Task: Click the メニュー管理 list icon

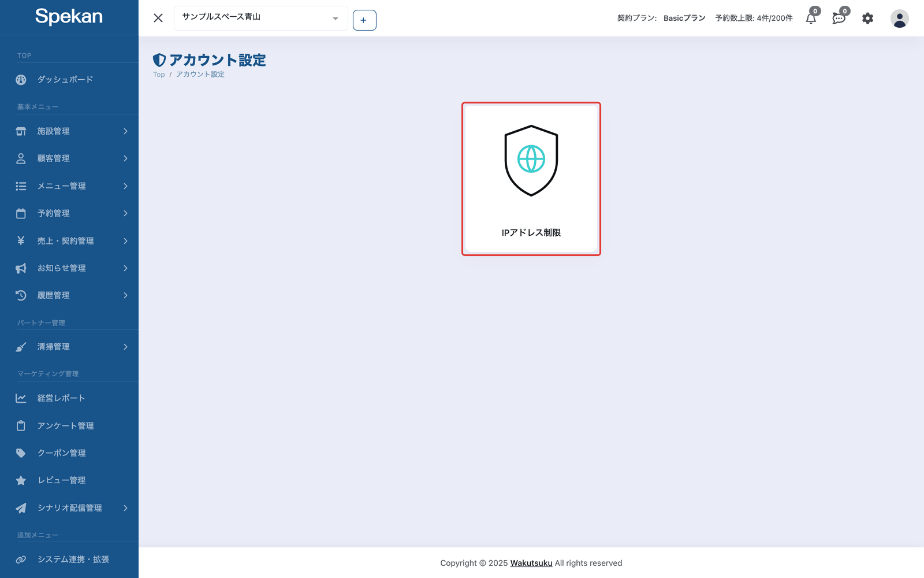Action: [21, 186]
